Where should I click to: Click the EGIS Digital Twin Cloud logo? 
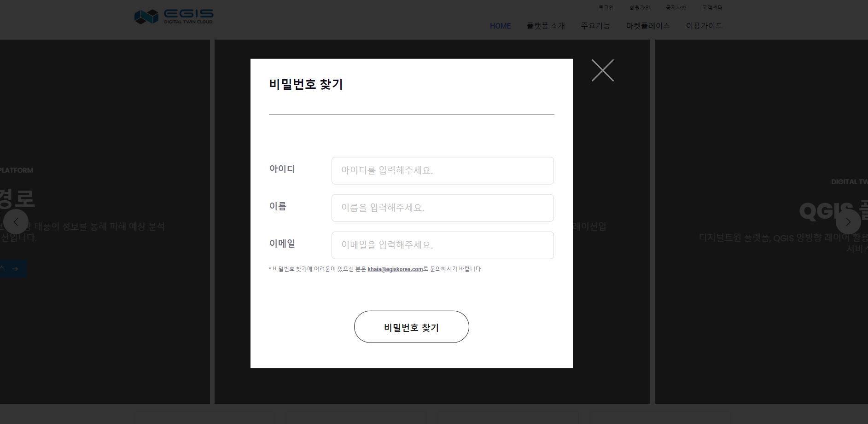174,17
